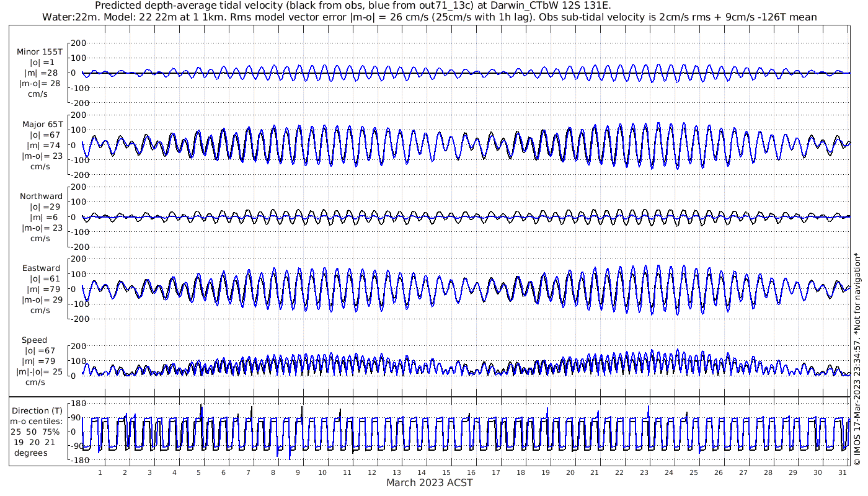Click the '25 50 75%' centile header
The height and width of the screenshot is (496, 868).
[x=35, y=432]
